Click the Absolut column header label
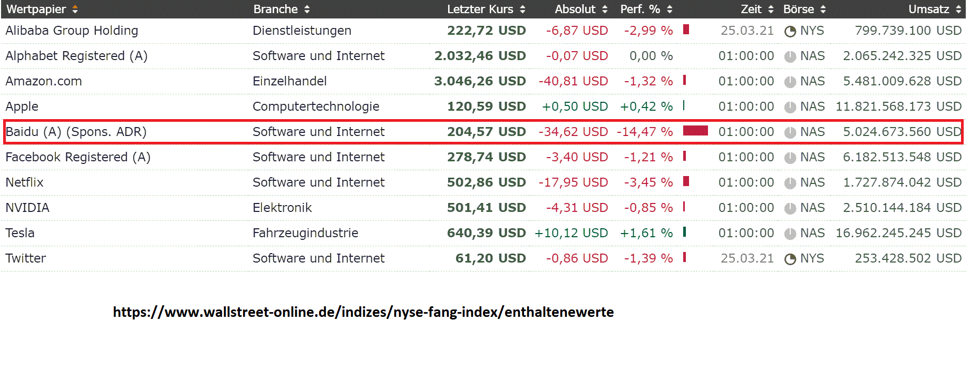This screenshot has width=980, height=368. (x=575, y=9)
